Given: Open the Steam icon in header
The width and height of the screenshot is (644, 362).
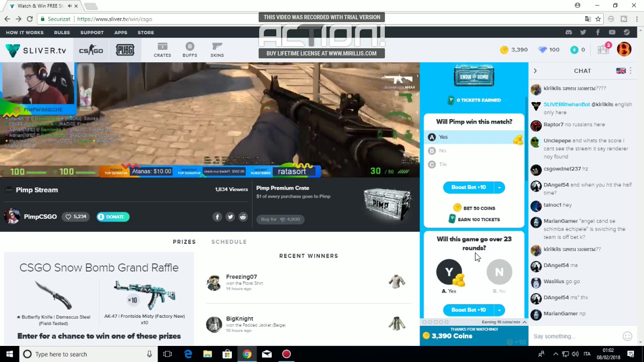Looking at the screenshot, I should [626, 32].
